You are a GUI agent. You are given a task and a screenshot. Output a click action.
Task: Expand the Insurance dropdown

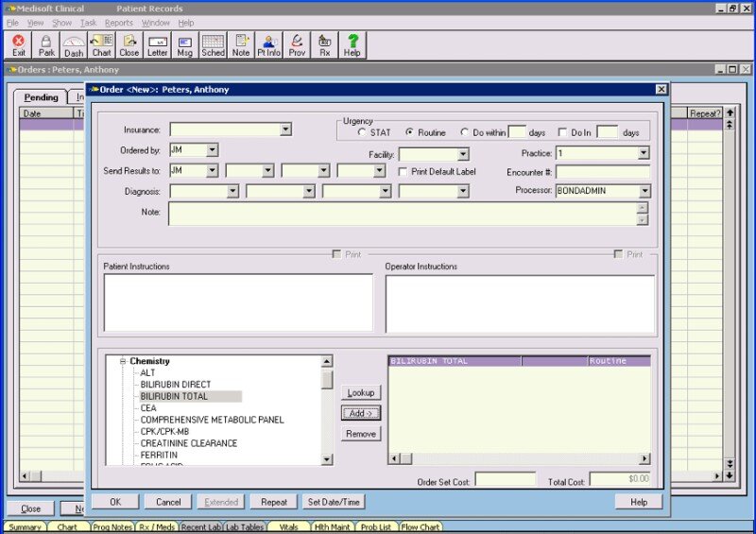pos(285,129)
